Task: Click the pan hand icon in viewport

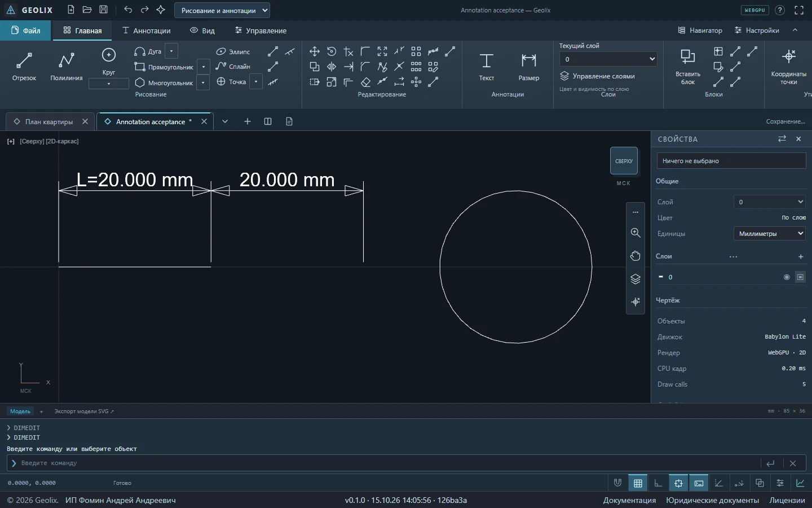Action: 636,256
